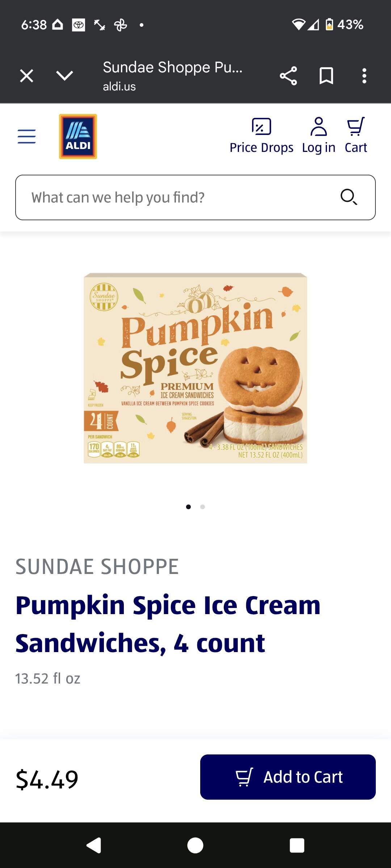The height and width of the screenshot is (868, 391).
Task: Open browser three-dot overflow menu
Action: (364, 76)
